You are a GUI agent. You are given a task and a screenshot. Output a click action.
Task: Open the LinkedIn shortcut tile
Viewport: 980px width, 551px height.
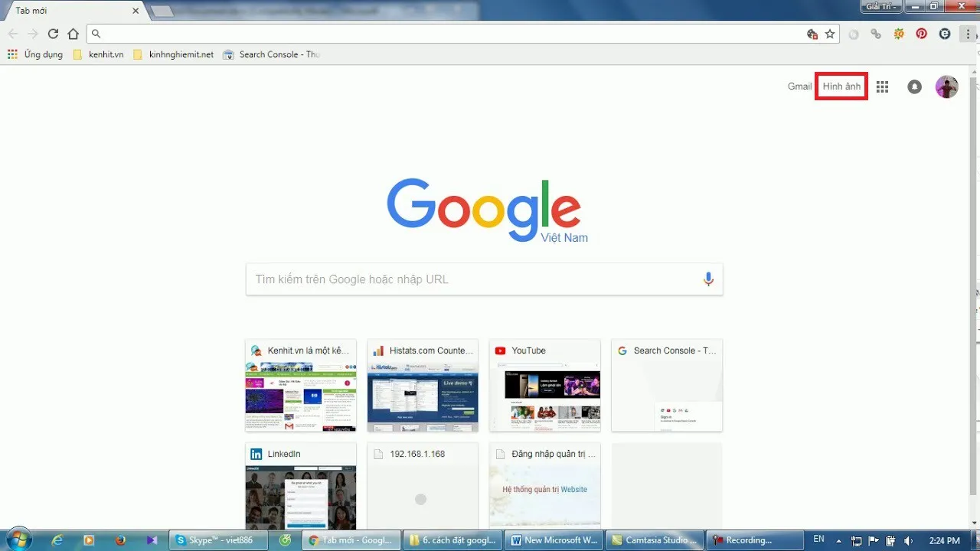301,486
